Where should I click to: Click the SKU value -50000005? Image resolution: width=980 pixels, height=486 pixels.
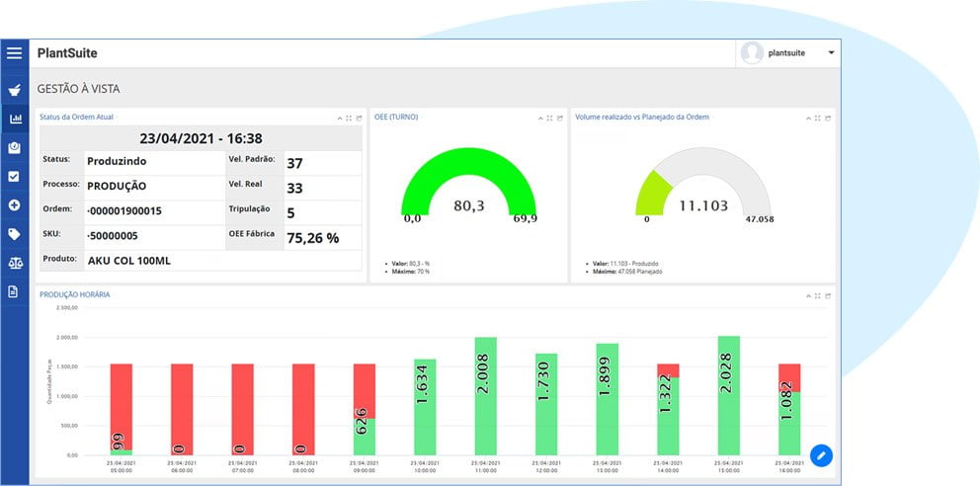tap(113, 236)
